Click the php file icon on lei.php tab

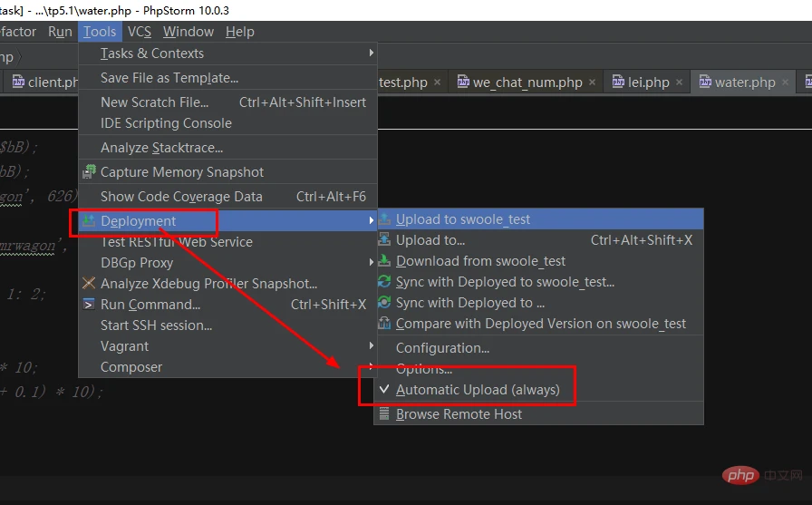(618, 82)
